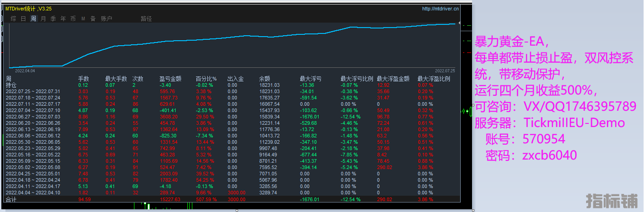Select the 持仓 open positions row

click(x=10, y=85)
